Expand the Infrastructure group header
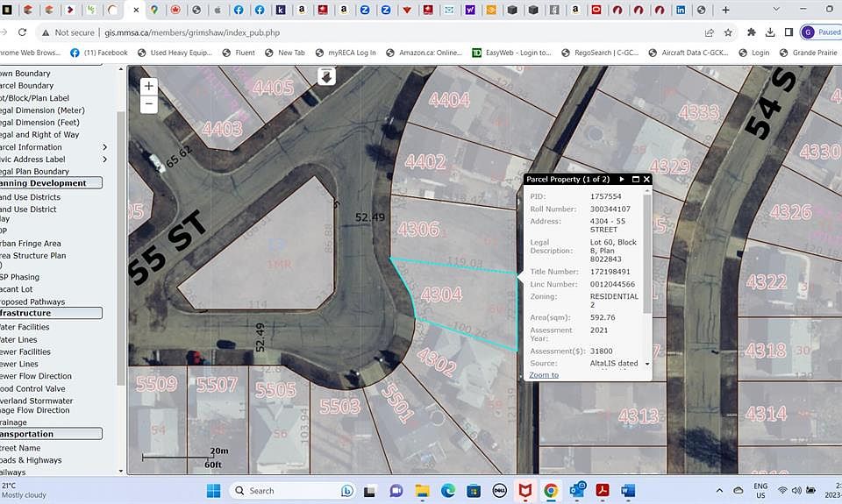The width and height of the screenshot is (842, 504). coord(51,313)
